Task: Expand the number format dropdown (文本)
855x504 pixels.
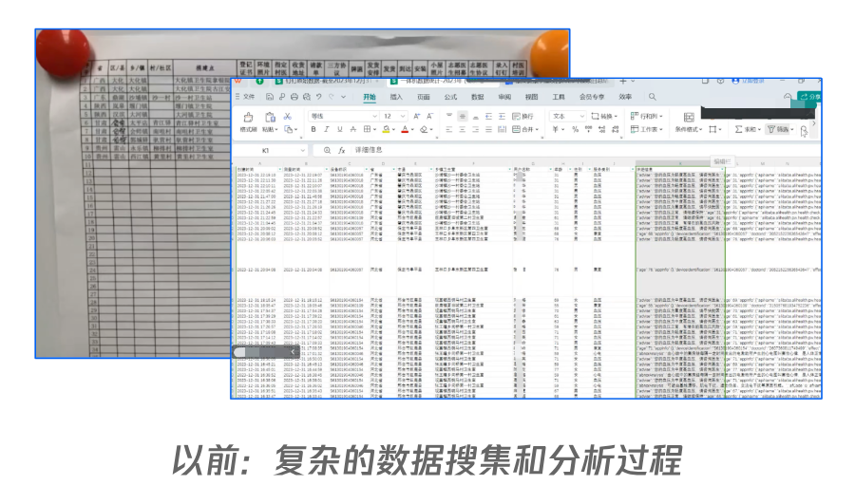Action: [568, 116]
